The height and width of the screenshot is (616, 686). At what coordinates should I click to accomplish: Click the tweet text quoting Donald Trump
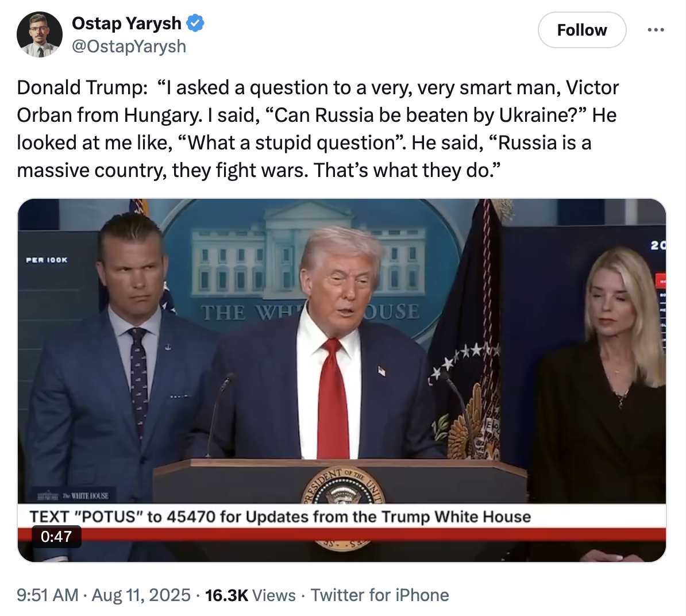click(x=318, y=129)
